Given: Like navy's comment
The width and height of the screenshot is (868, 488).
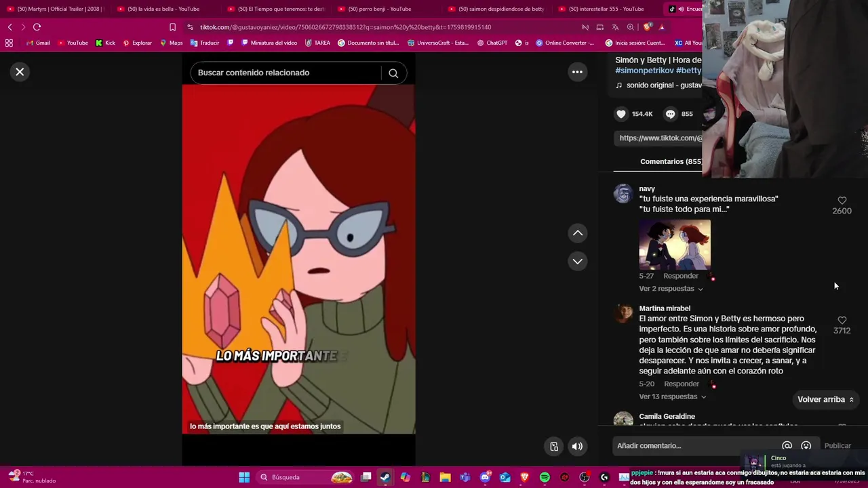Looking at the screenshot, I should point(842,201).
